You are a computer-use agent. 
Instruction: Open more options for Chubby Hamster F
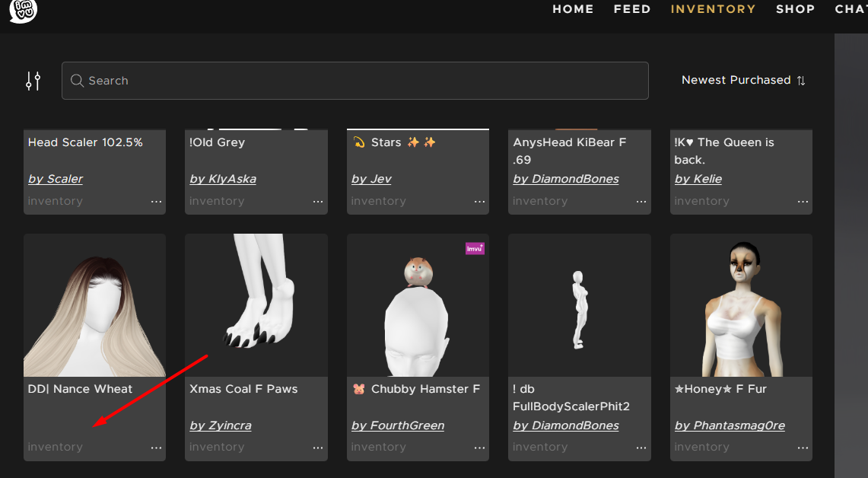coord(479,448)
